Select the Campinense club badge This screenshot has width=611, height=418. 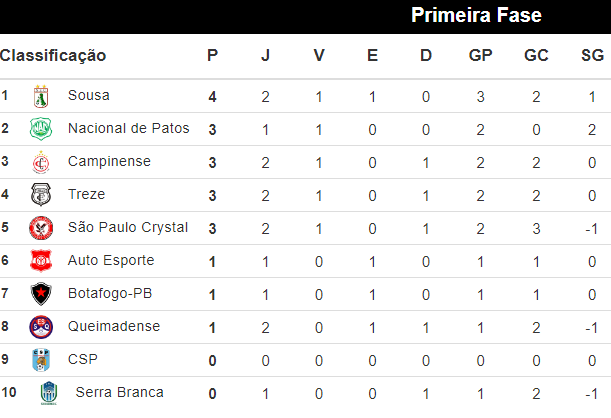pyautogui.click(x=41, y=162)
